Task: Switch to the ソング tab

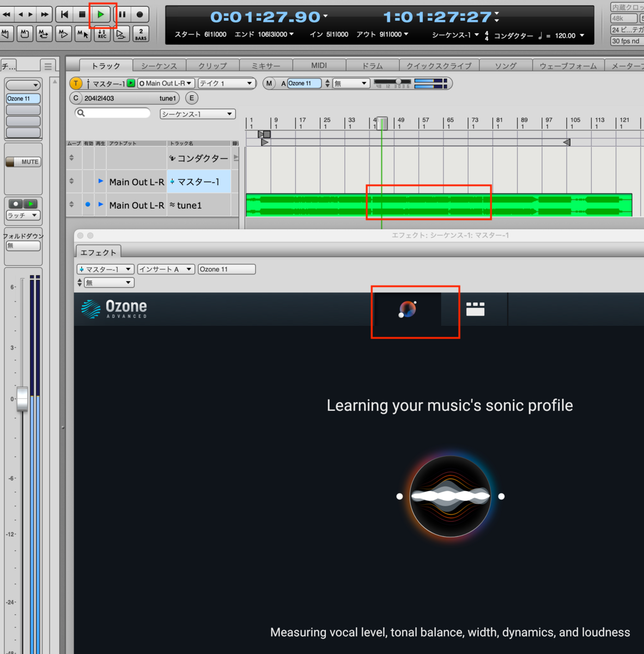Action: tap(506, 65)
